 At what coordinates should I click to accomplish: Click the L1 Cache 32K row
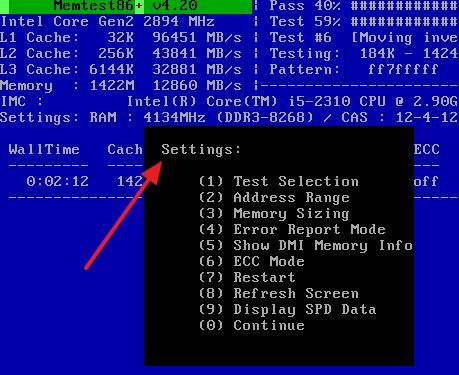121,38
